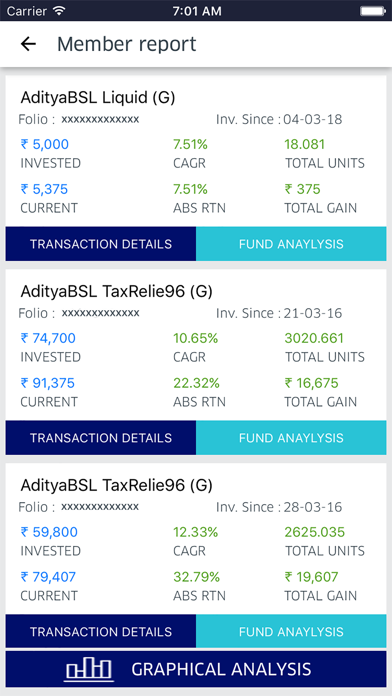This screenshot has width=392, height=696.
Task: Tap the Member report header title
Action: click(127, 44)
